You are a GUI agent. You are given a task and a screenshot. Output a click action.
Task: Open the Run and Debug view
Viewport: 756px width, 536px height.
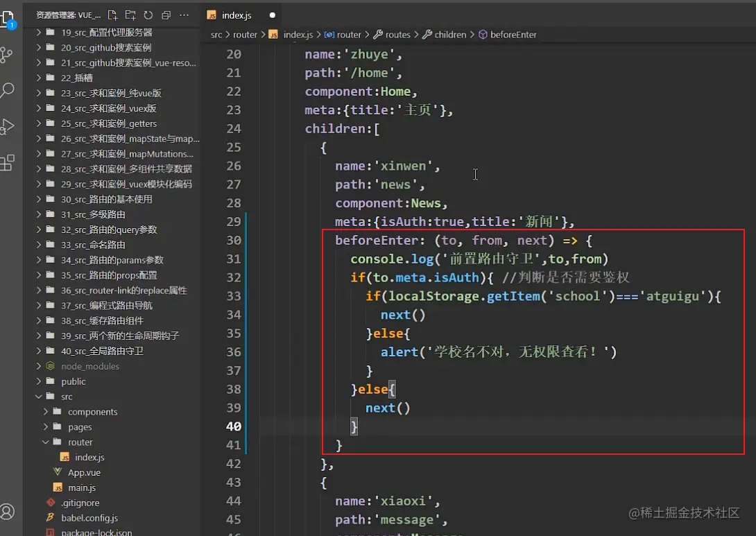click(7, 126)
